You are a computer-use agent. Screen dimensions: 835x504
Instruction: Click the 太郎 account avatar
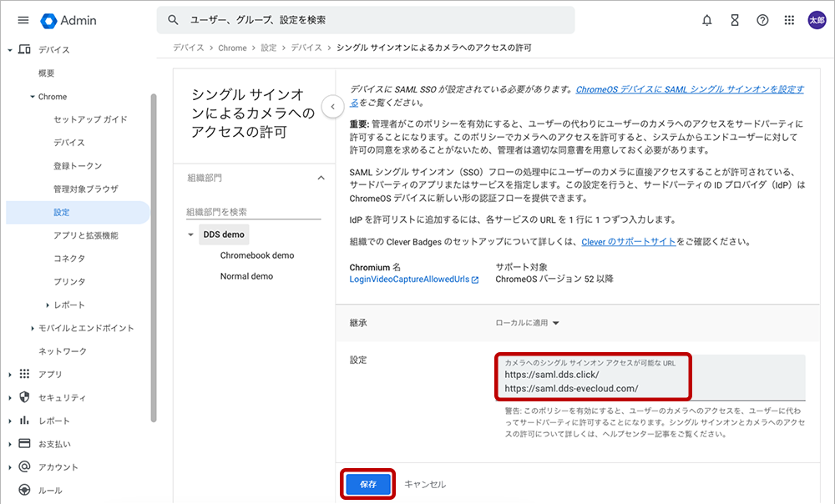(x=817, y=20)
